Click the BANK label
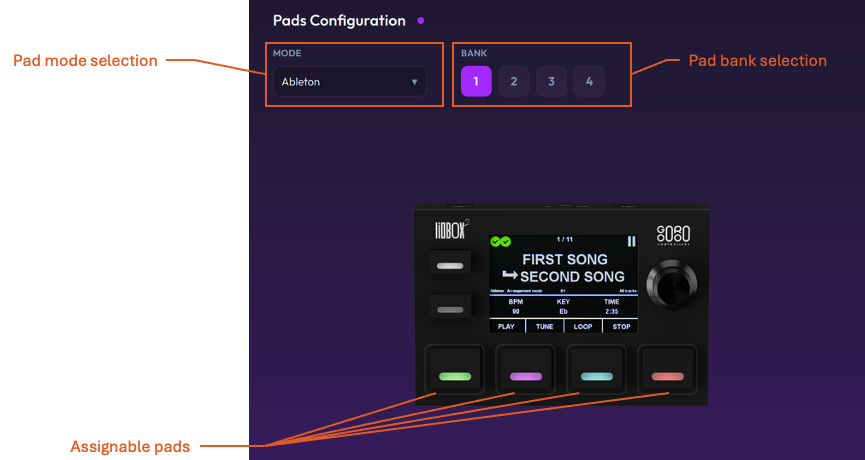The image size is (865, 460). click(474, 54)
